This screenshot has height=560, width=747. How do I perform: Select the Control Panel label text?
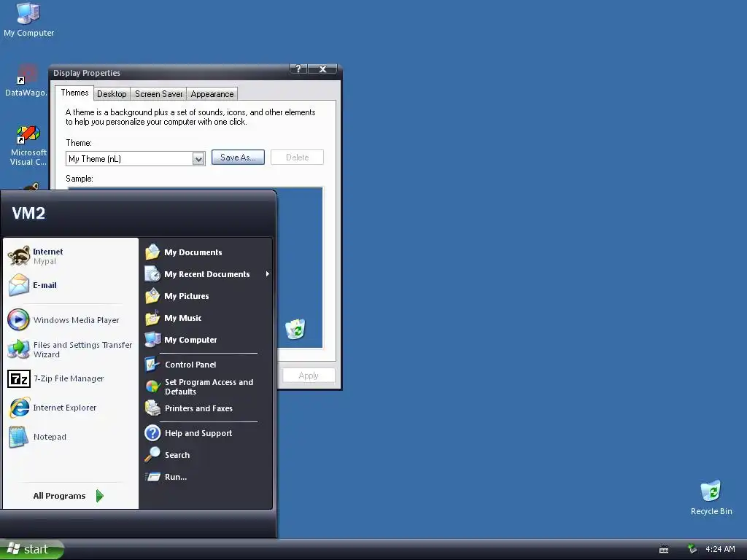190,365
